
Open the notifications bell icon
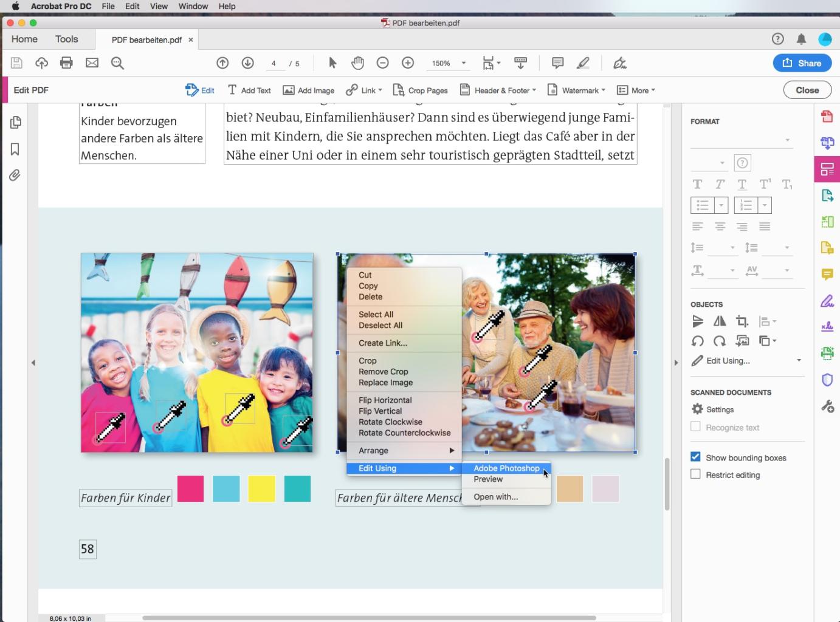pyautogui.click(x=801, y=39)
